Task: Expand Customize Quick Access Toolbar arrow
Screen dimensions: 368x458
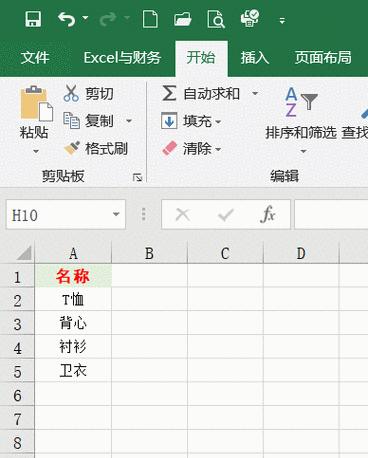Action: pos(282,21)
